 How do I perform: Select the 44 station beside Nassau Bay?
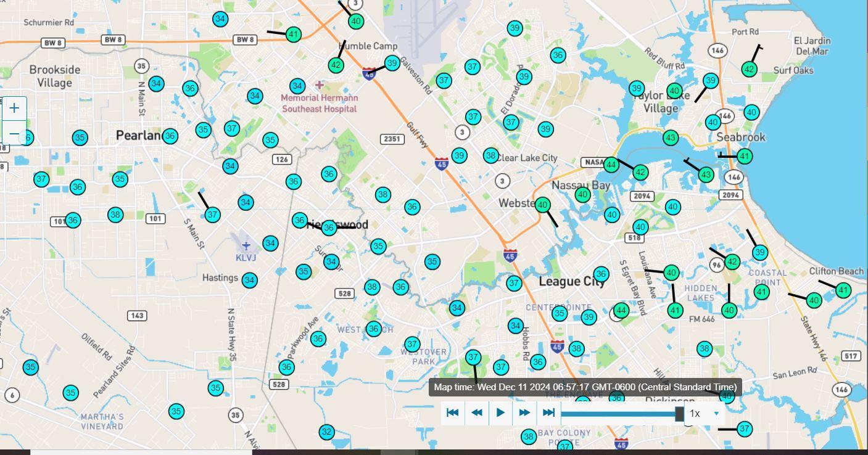click(x=611, y=165)
